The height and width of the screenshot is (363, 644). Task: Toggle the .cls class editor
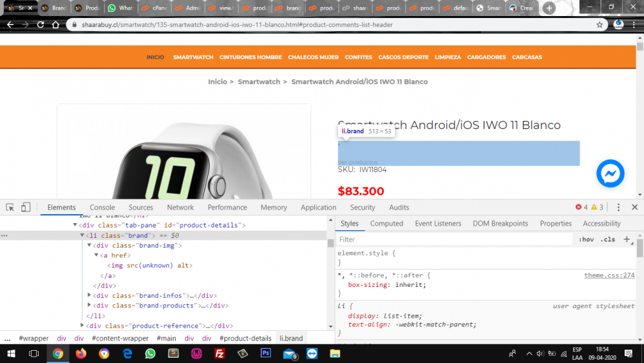pos(607,239)
